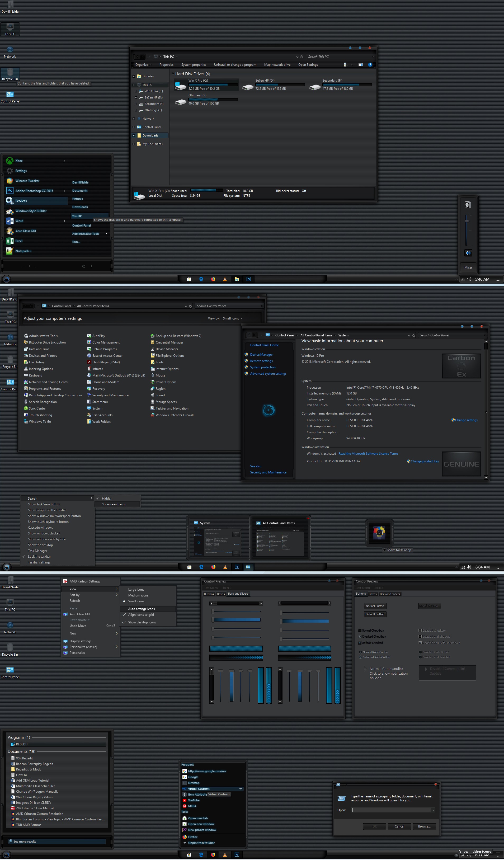Select Obituary (G:) drive with 40.0 GB free
The height and width of the screenshot is (860, 504).
pyautogui.click(x=206, y=99)
